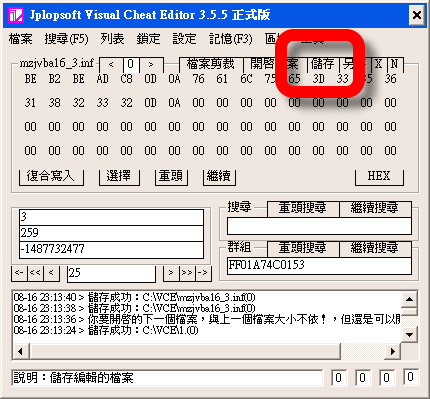Click the value field showing 3
Screen dimensions: 430x399
pyautogui.click(x=111, y=217)
